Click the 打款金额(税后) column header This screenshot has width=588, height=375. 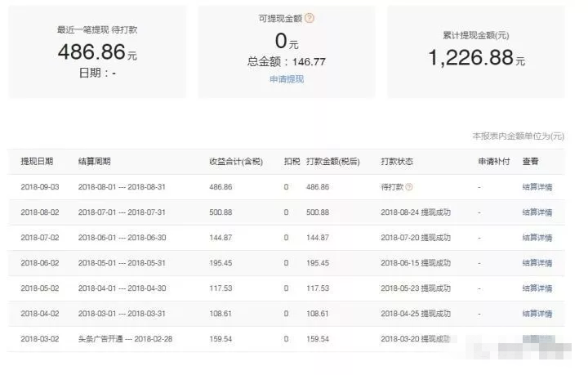[x=333, y=161]
